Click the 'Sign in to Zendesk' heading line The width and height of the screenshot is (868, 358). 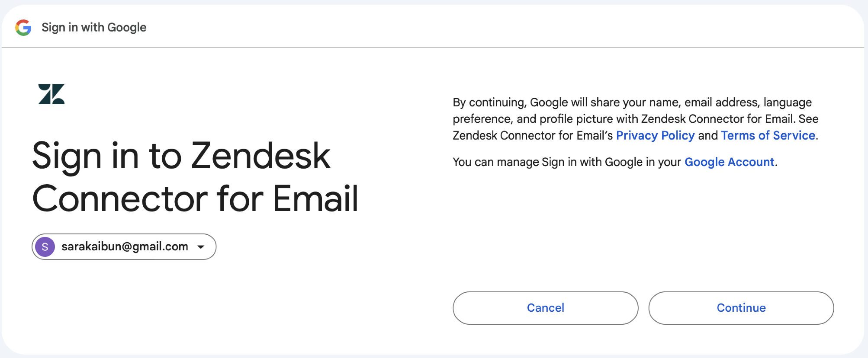tap(181, 156)
